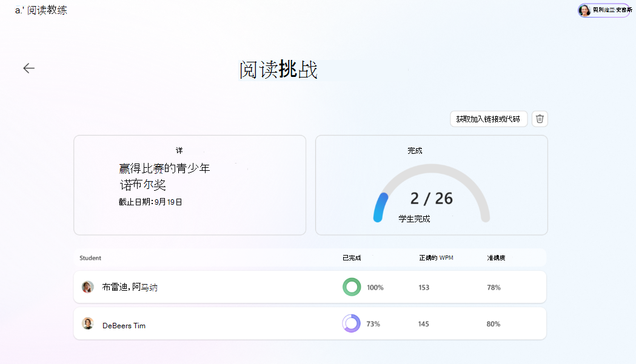Viewport: 636px width, 364px height.
Task: Click the green 100% completion ring
Action: (x=352, y=287)
